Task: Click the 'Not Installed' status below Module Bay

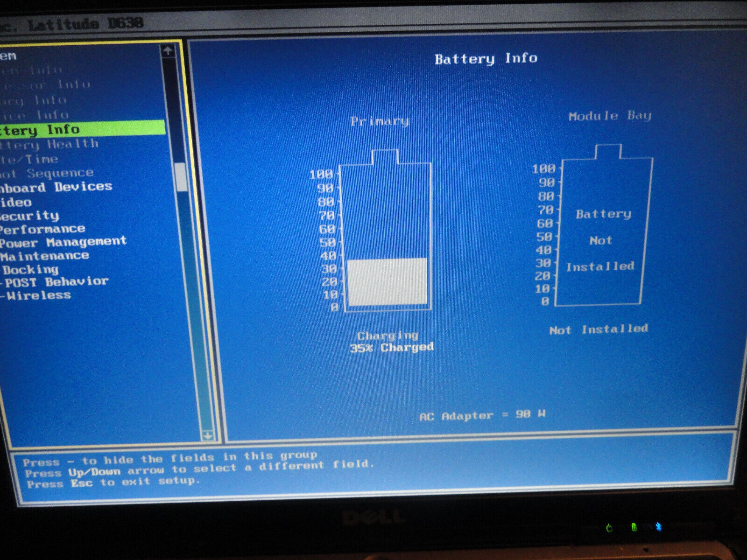Action: point(599,329)
